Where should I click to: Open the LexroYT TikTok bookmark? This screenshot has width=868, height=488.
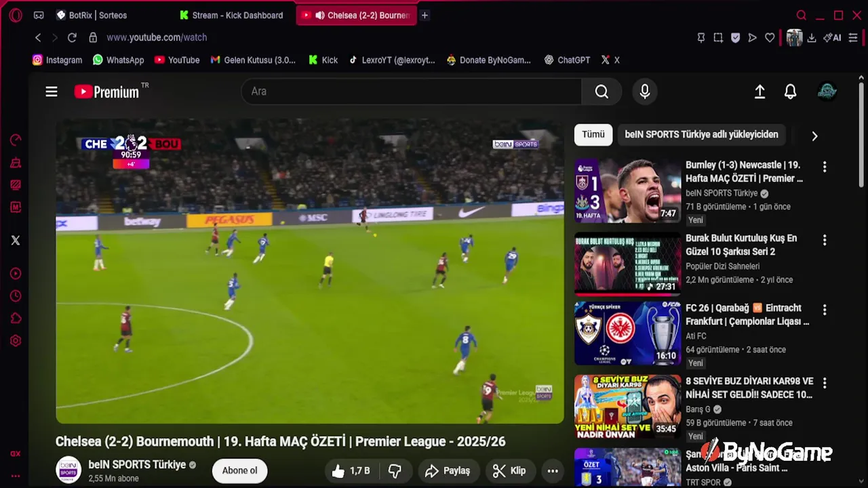[392, 60]
